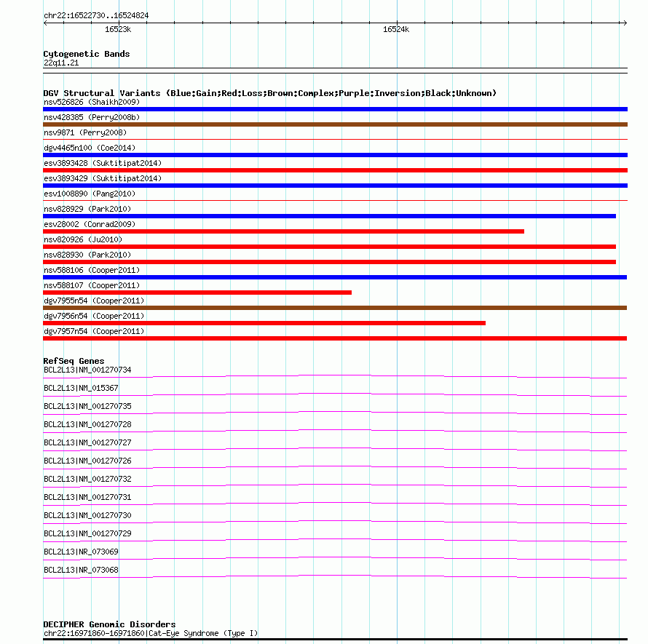This screenshot has height=644, width=648.
Task: Open transcript BCL2L13|NM_001270732
Action: click(87, 479)
